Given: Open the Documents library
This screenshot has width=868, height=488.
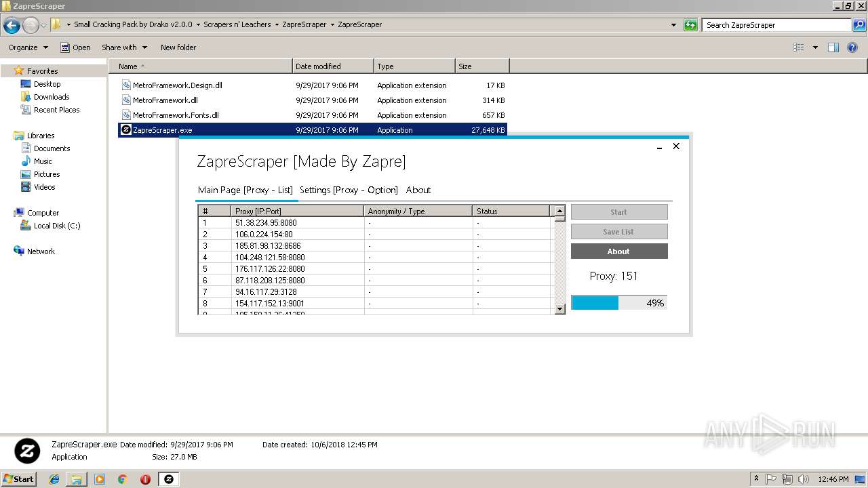Looking at the screenshot, I should point(45,148).
